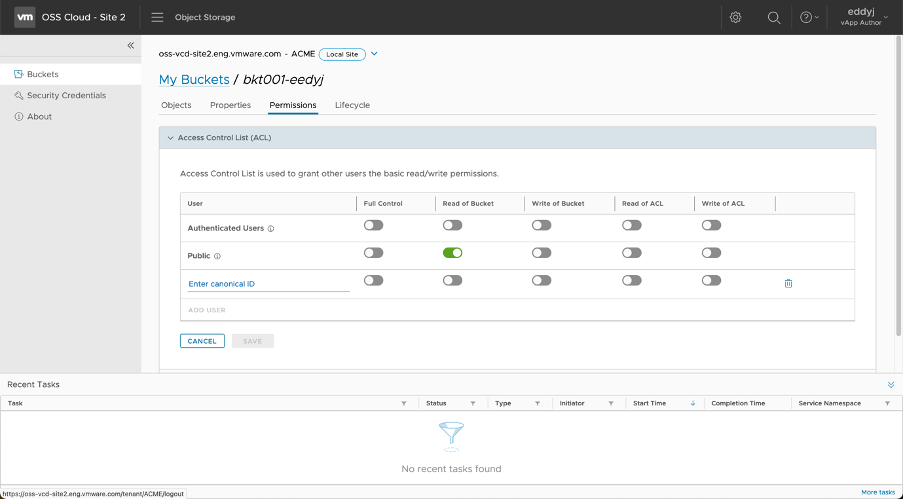The image size is (904, 500).
Task: Go to My Buckets breadcrumb link
Action: 194,79
